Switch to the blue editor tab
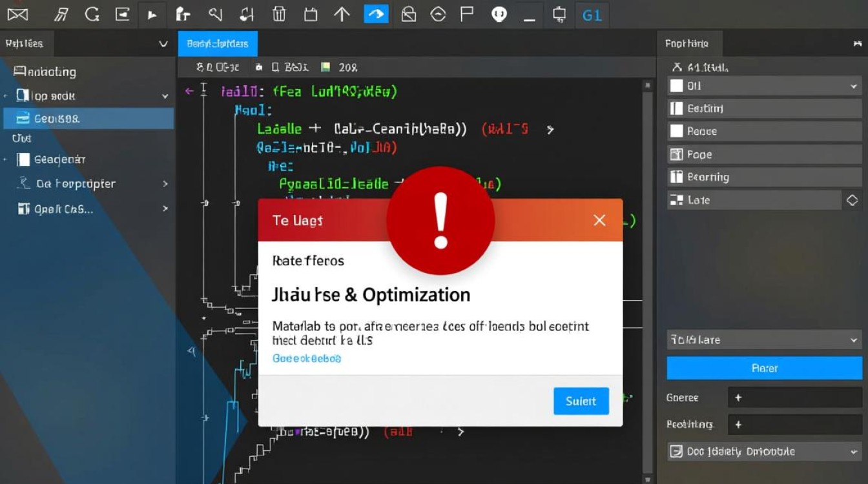This screenshot has width=868, height=484. tap(218, 44)
